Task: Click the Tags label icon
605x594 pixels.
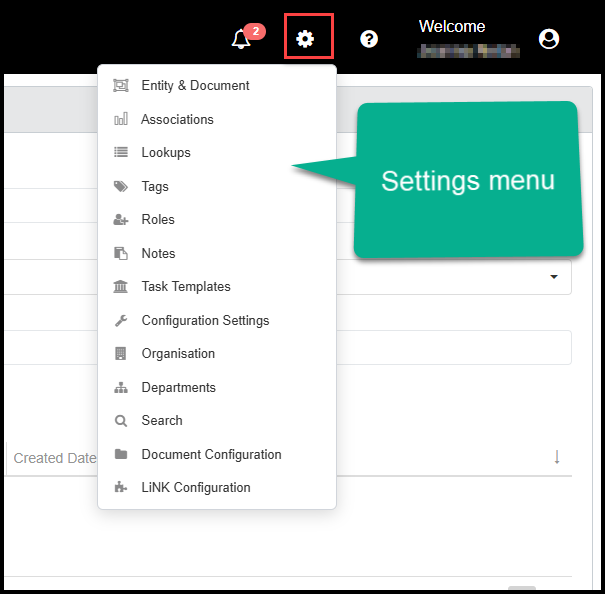Action: (x=121, y=187)
